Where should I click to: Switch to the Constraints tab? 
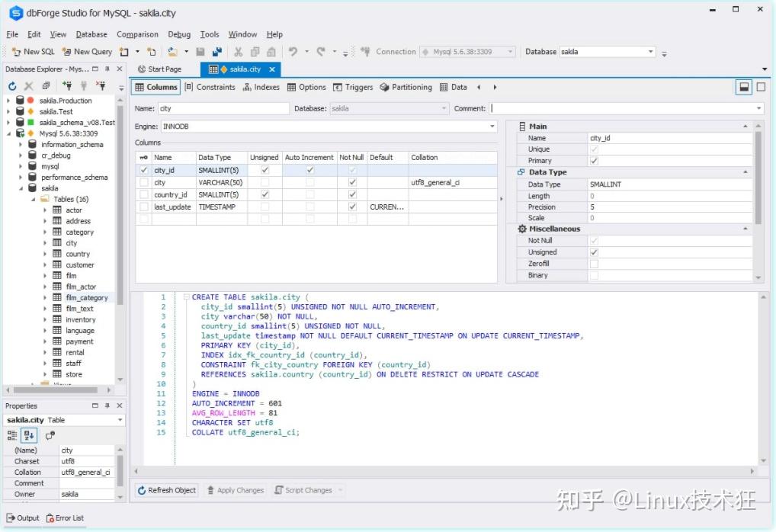pos(210,87)
